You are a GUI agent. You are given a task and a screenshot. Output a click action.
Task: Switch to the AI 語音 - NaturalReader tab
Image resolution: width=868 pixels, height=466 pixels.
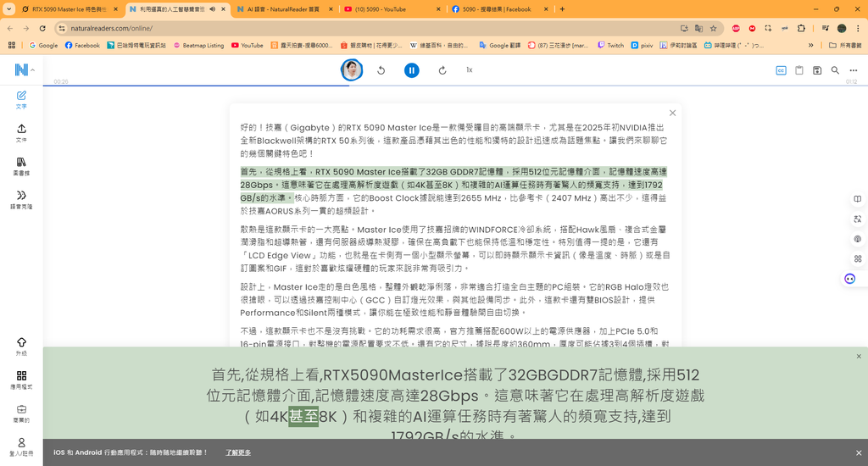click(284, 9)
